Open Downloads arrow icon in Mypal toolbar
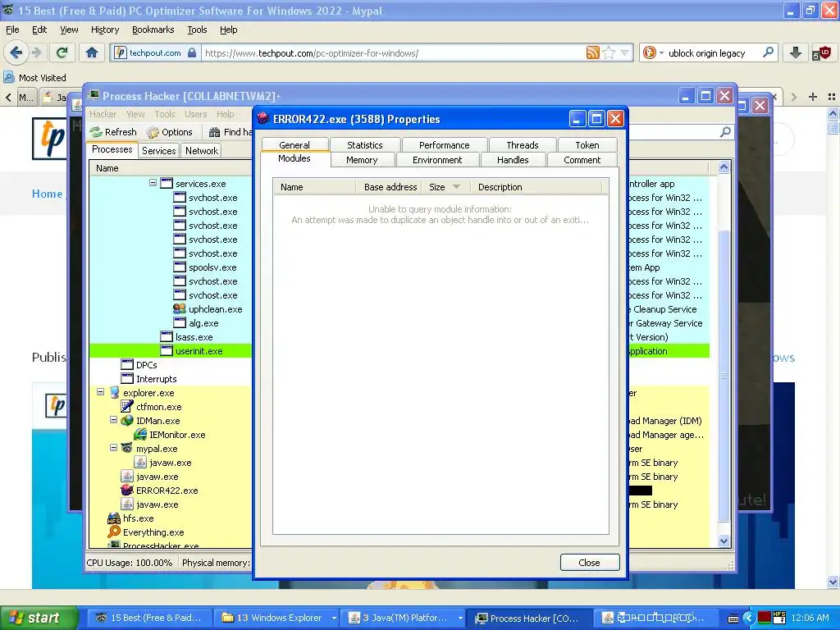 tap(796, 52)
